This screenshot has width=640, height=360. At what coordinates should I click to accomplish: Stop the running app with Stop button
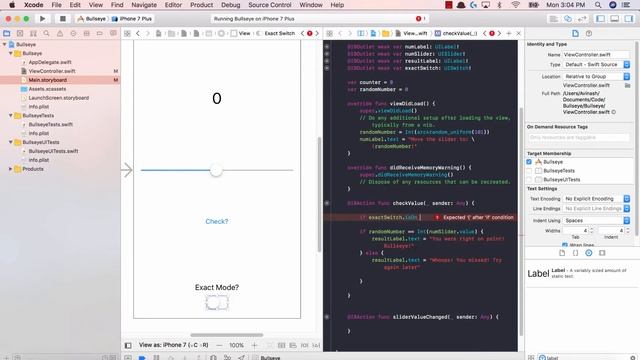[62, 19]
